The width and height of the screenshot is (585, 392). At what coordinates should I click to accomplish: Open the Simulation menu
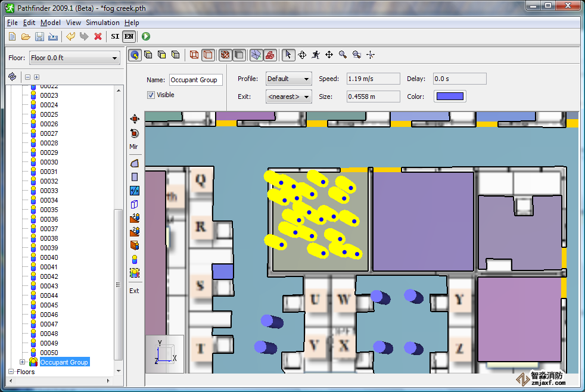click(x=102, y=23)
